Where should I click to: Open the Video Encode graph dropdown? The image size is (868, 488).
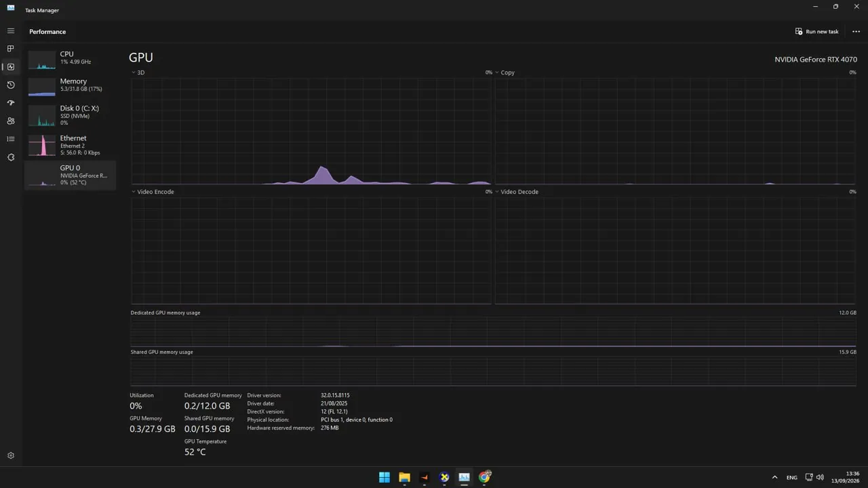pyautogui.click(x=153, y=192)
